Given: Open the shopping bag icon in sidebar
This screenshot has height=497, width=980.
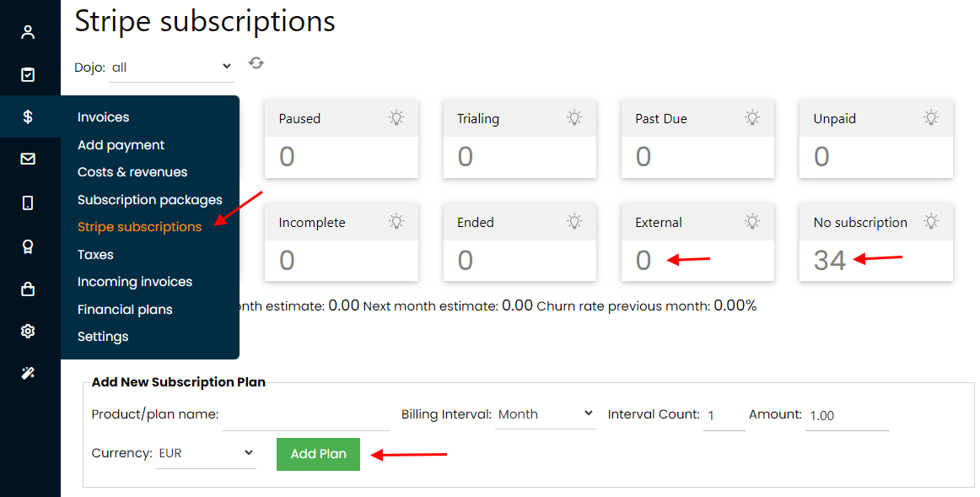Looking at the screenshot, I should (x=28, y=289).
